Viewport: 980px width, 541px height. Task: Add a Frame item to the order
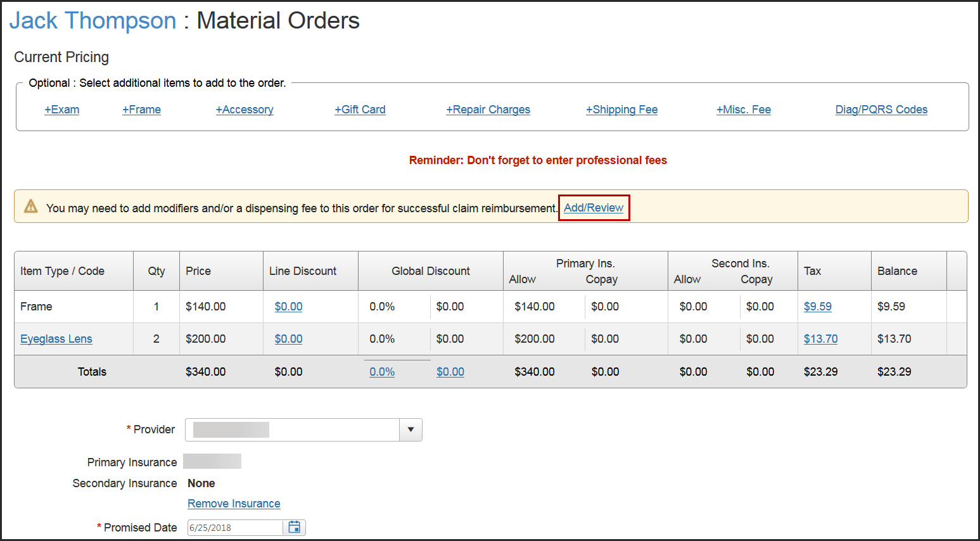pos(141,109)
